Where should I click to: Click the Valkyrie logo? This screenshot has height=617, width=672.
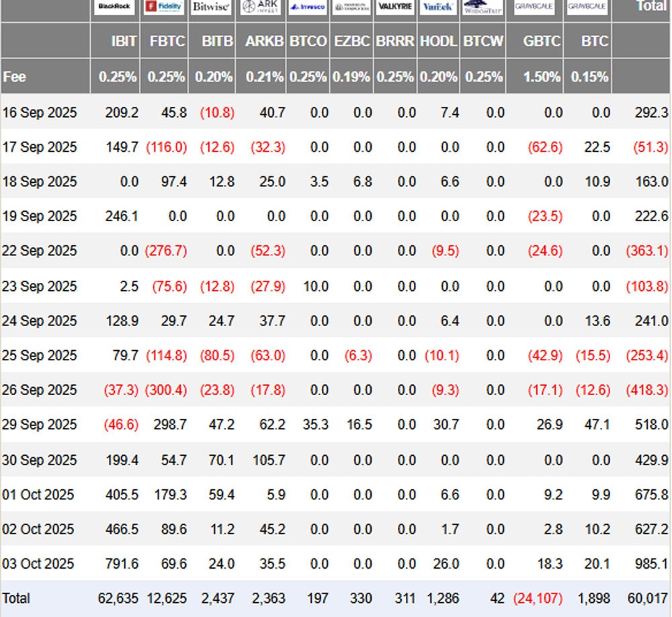pos(395,7)
